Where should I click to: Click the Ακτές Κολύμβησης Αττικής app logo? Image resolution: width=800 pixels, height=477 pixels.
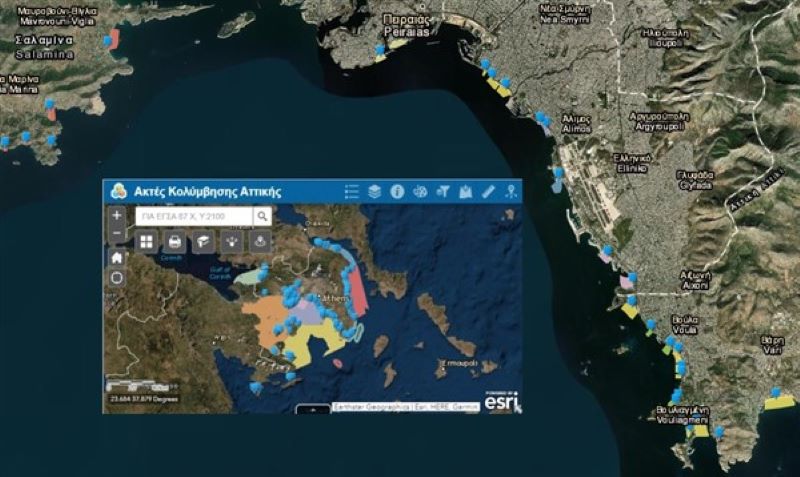point(119,191)
